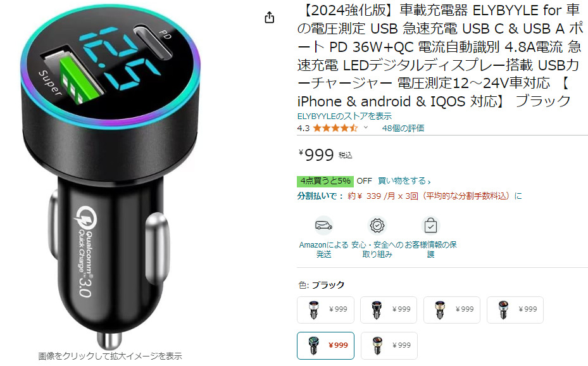The height and width of the screenshot is (366, 588).
Task: Click the safety badge checkmark icon
Action: coord(377,225)
